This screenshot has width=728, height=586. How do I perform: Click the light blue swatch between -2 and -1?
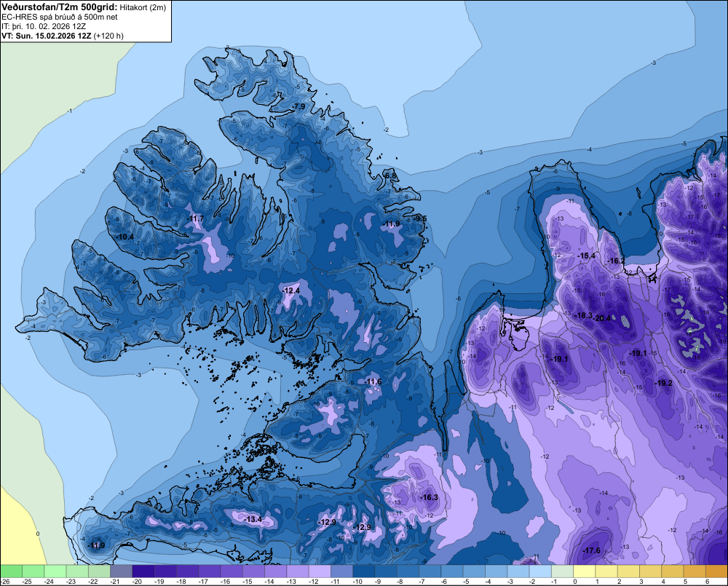(540, 571)
